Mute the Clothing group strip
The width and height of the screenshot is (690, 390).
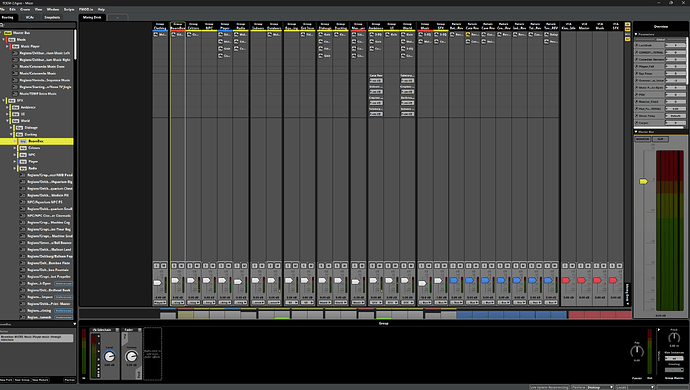coord(164,265)
